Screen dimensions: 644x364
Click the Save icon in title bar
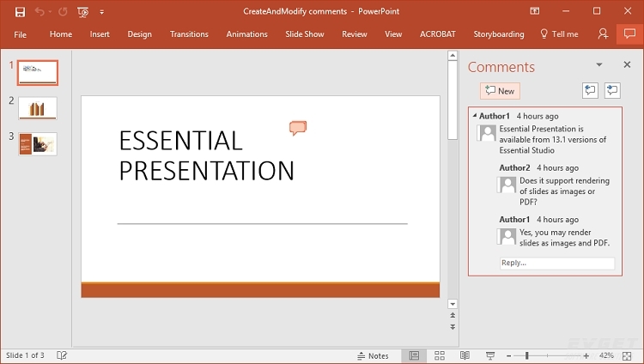pos(20,12)
